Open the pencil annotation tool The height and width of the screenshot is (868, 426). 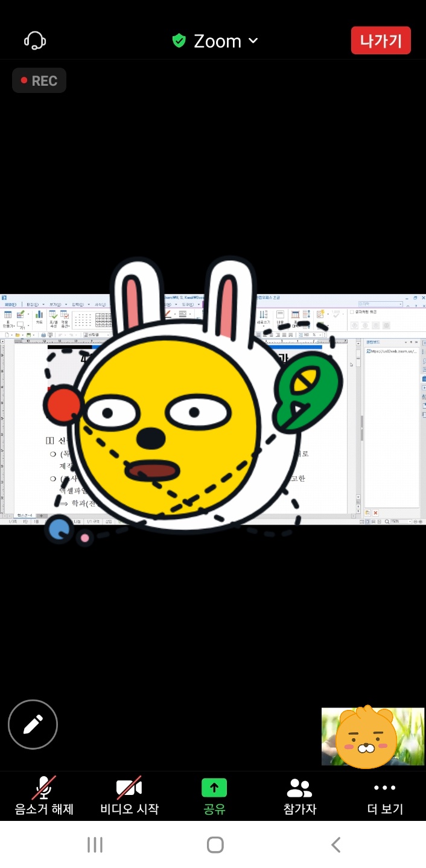pos(33,724)
